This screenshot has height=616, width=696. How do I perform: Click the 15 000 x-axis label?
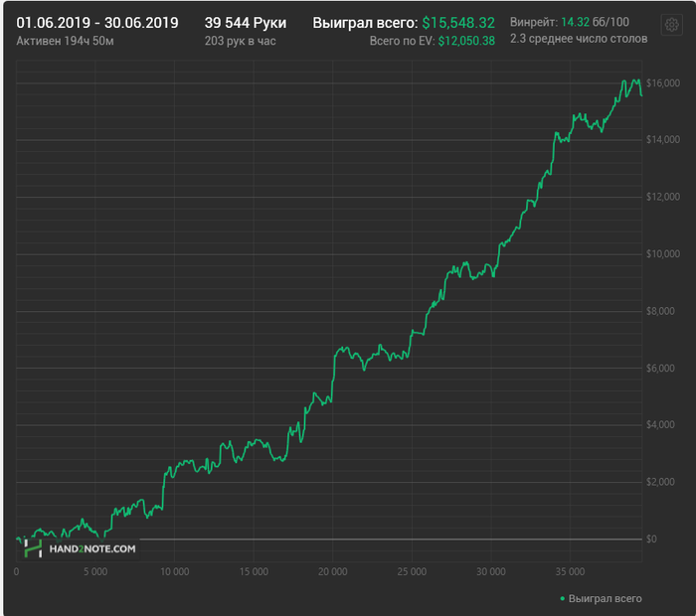(254, 571)
